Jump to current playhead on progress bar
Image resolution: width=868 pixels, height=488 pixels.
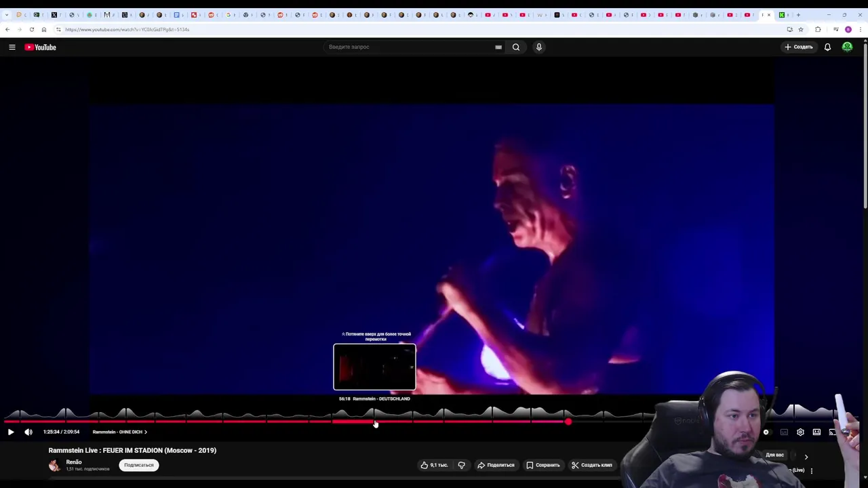[568, 422]
